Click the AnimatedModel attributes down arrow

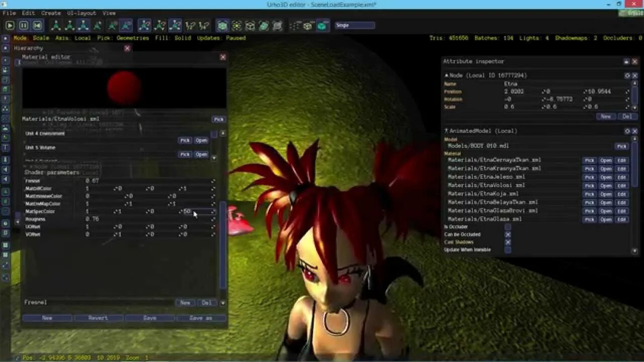pyautogui.click(x=635, y=250)
